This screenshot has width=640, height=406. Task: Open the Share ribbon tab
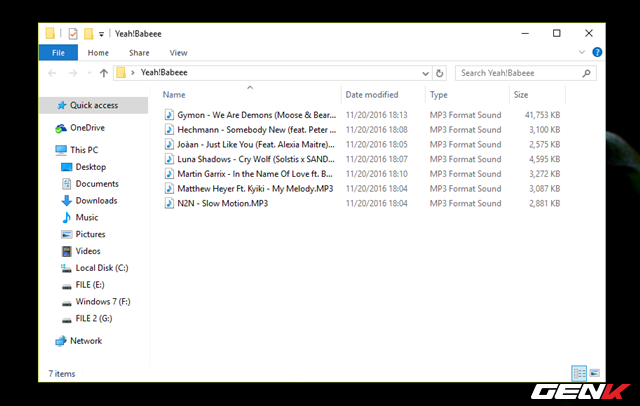(139, 53)
